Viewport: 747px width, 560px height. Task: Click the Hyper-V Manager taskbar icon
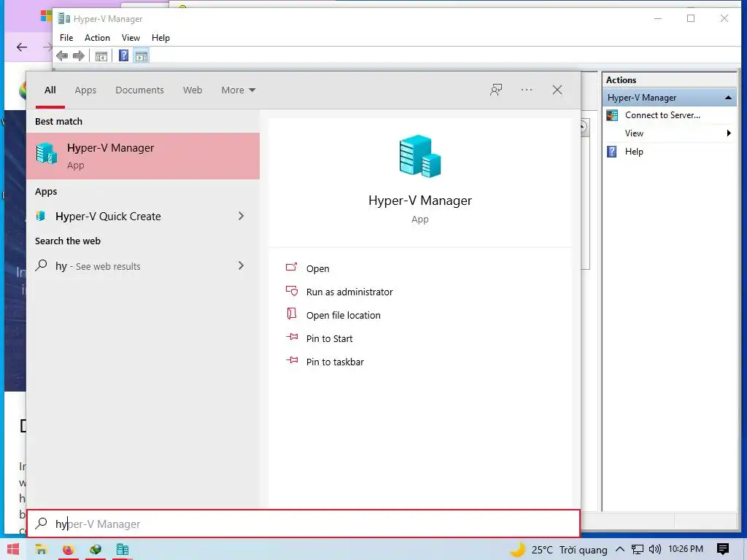(x=123, y=550)
